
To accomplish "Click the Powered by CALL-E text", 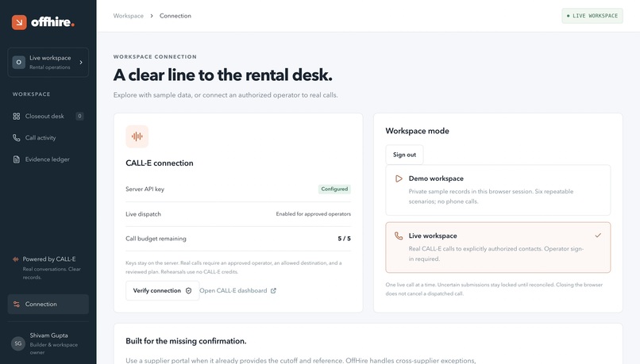I will point(49,259).
